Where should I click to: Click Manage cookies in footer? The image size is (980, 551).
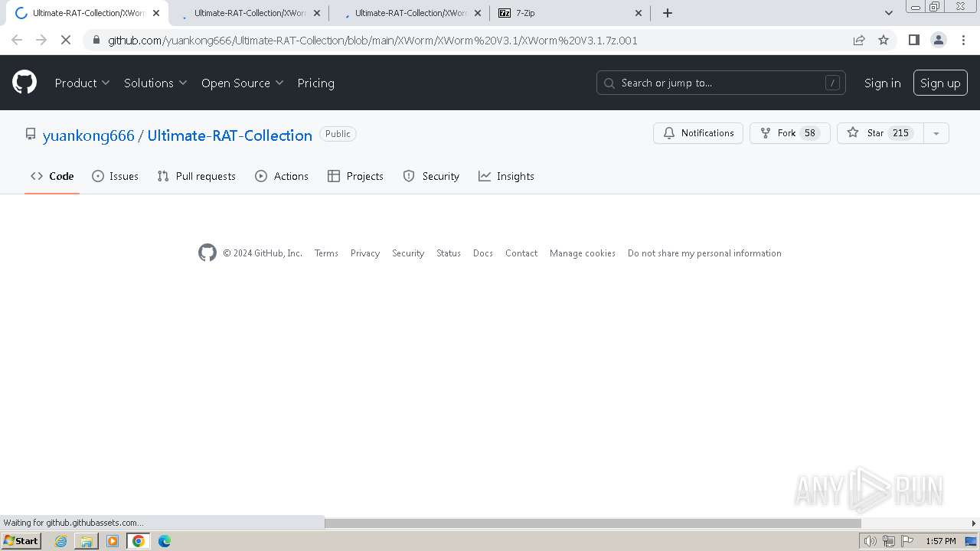tap(583, 253)
